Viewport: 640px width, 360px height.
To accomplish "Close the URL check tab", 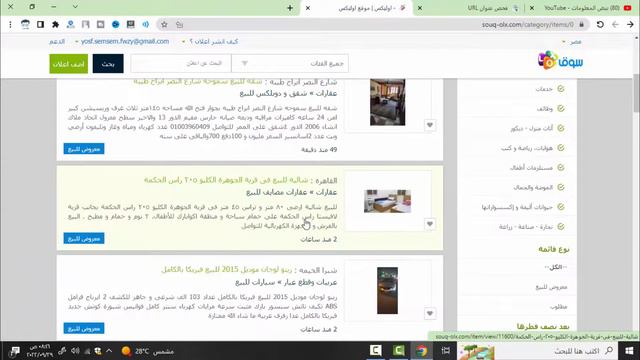I will pyautogui.click(x=420, y=8).
